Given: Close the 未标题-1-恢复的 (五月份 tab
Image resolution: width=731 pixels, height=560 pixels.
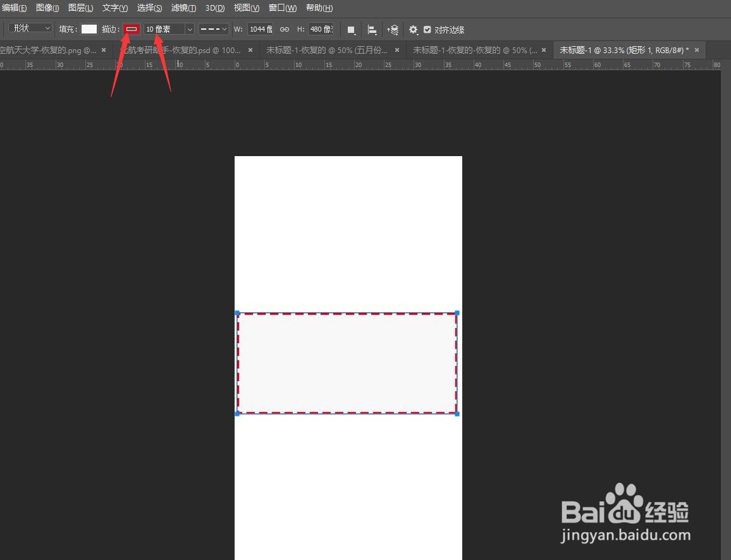Looking at the screenshot, I should click(397, 50).
